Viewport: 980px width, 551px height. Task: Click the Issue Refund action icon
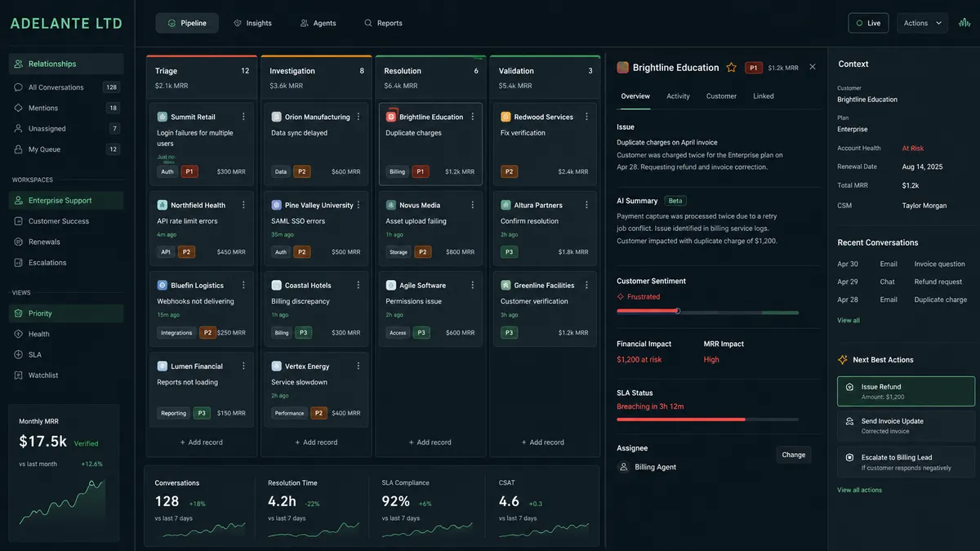[x=849, y=387]
